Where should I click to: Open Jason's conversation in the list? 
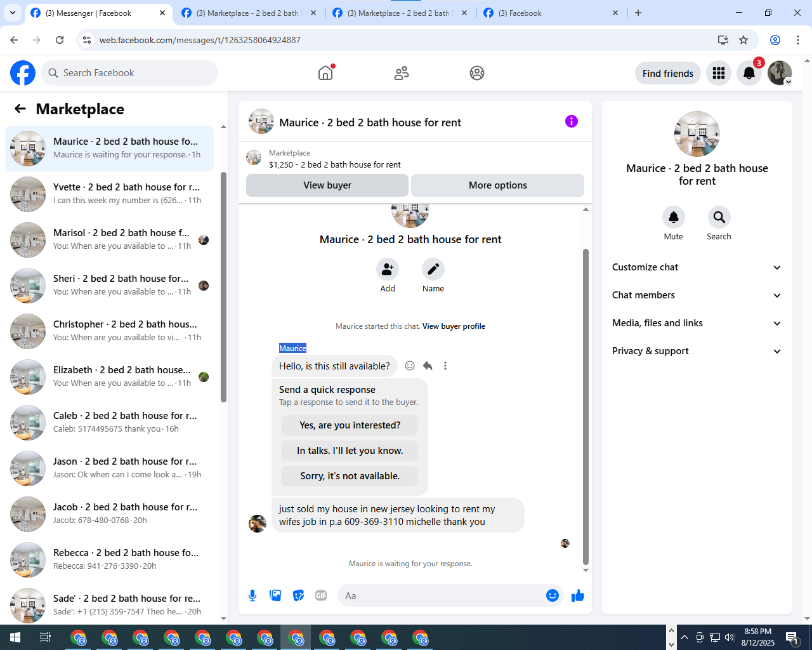[x=109, y=468]
